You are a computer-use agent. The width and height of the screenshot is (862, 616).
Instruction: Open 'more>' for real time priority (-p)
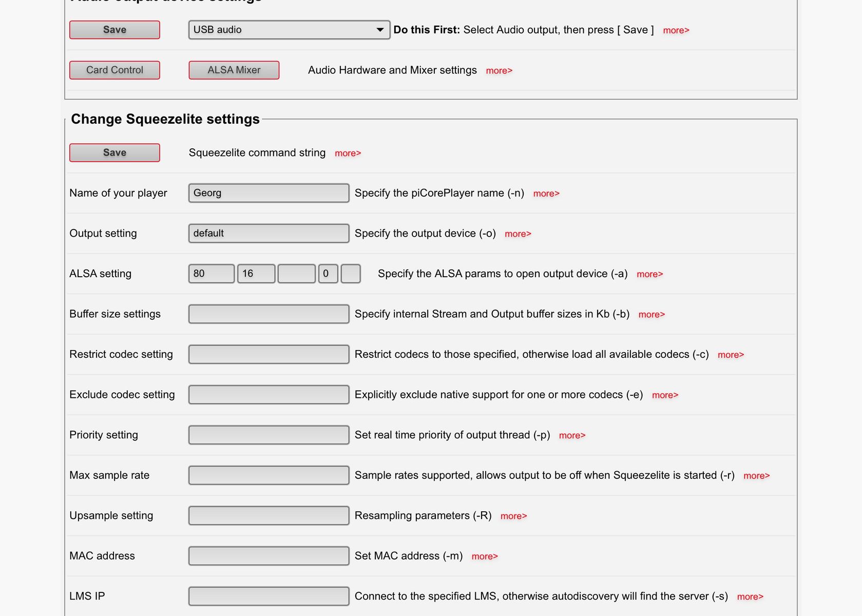coord(572,435)
